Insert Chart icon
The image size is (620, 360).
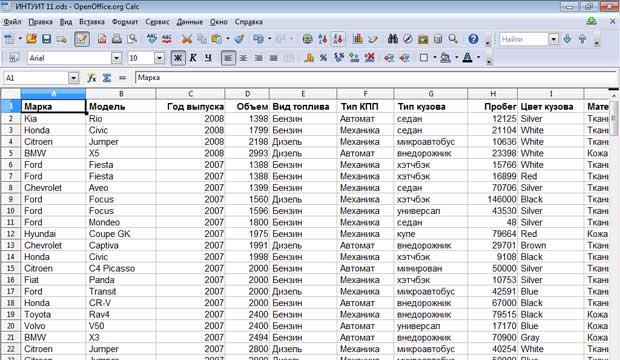[x=358, y=39]
